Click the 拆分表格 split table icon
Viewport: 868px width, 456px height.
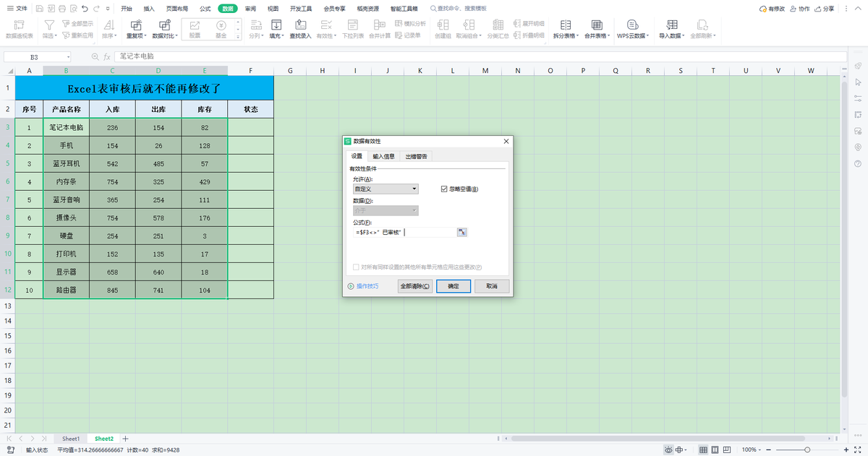[566, 25]
